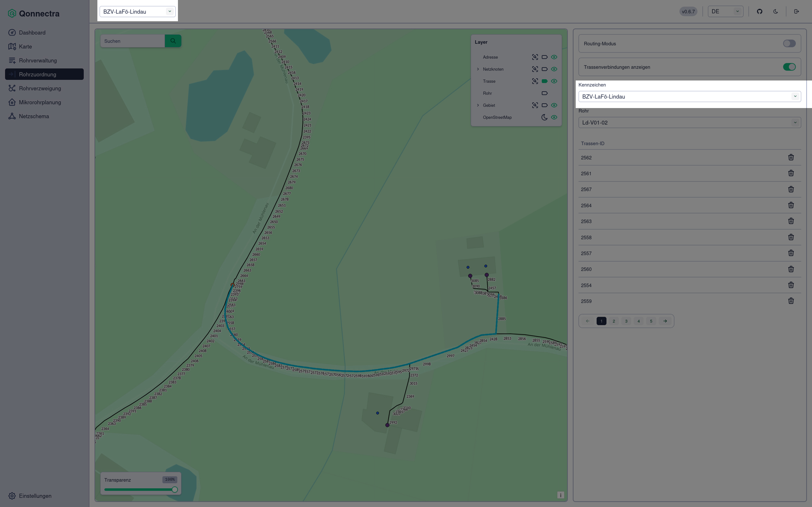Toggle OpenStreetMap dark map style icon
The width and height of the screenshot is (812, 507).
pyautogui.click(x=544, y=117)
